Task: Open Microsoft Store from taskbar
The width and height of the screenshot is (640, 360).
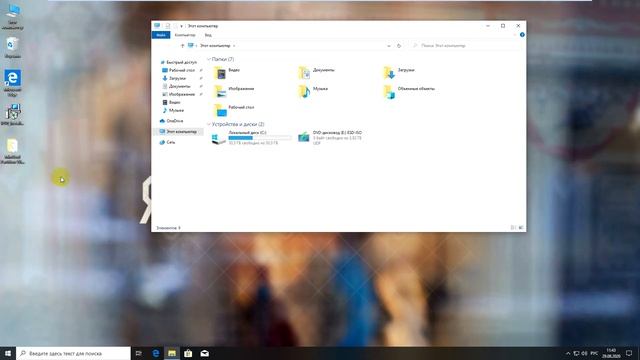Action: point(188,353)
